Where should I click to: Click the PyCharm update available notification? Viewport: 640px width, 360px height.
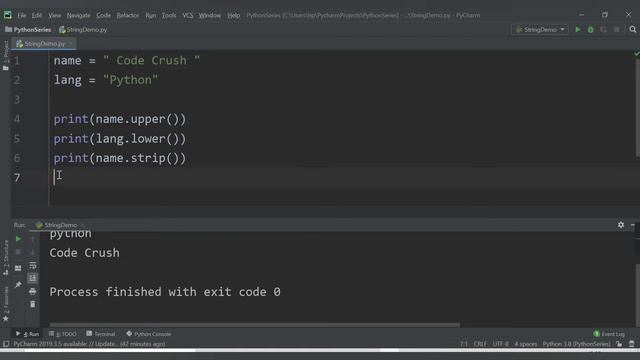[x=89, y=344]
